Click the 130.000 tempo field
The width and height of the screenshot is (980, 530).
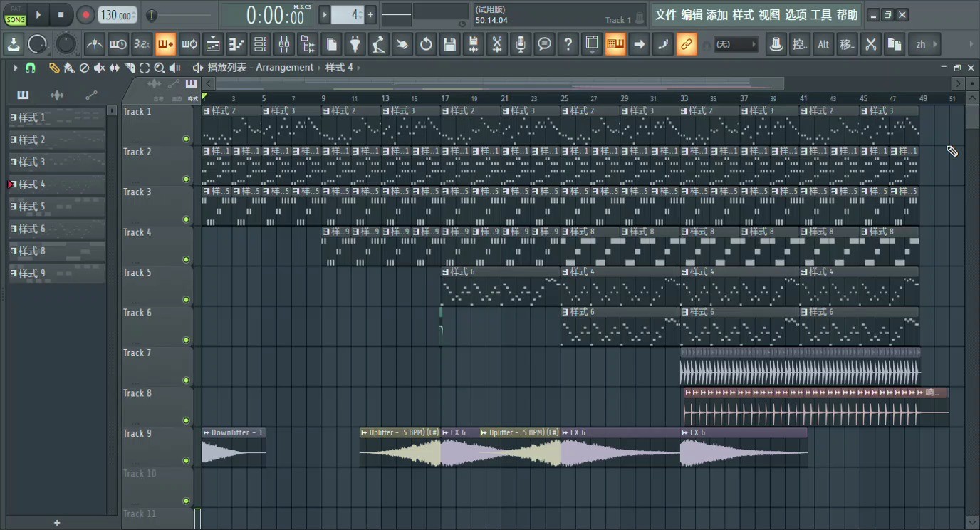pos(118,15)
